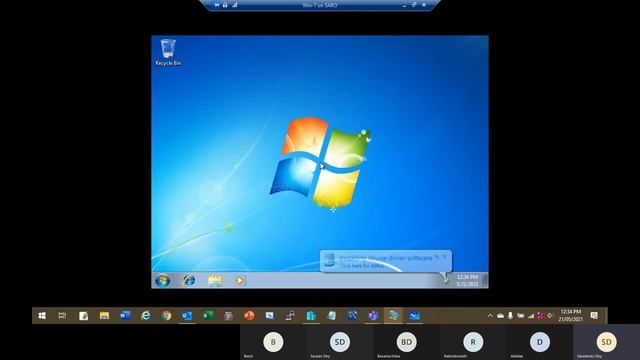The image size is (640, 360).
Task: Select participant avatar labeled R
Action: click(x=473, y=342)
